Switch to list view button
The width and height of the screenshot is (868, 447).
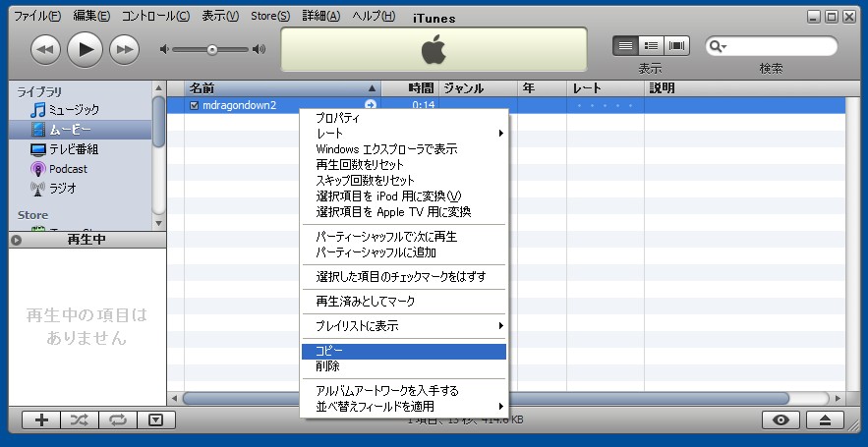pos(625,46)
